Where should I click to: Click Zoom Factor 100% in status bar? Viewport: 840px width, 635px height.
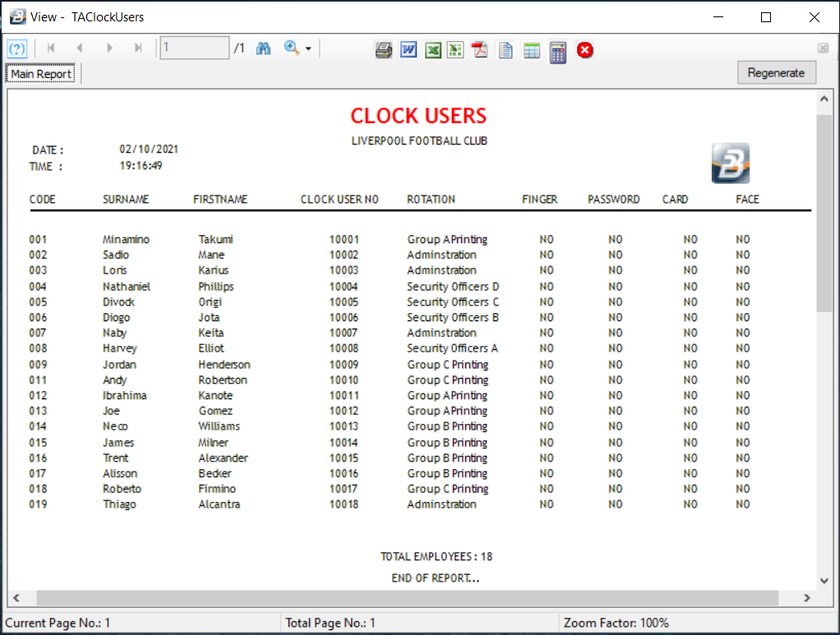coord(616,623)
